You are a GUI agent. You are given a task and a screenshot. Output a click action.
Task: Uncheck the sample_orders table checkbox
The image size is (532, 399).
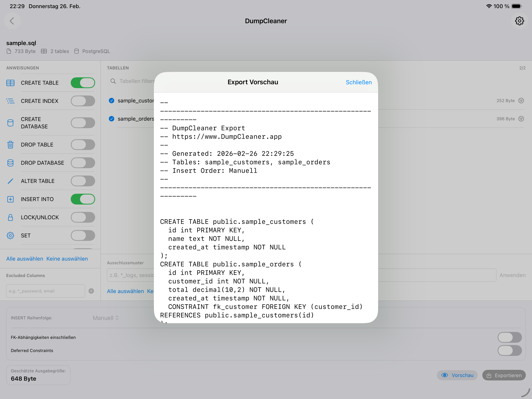[111, 119]
